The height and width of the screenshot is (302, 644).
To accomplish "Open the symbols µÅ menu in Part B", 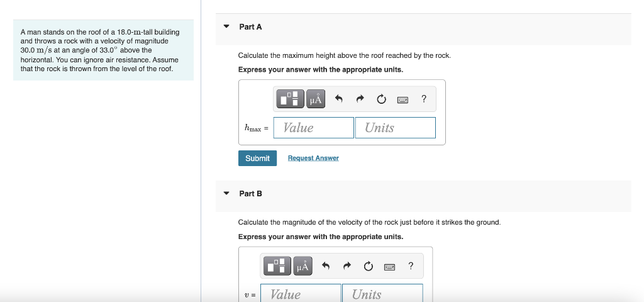I will tap(303, 266).
